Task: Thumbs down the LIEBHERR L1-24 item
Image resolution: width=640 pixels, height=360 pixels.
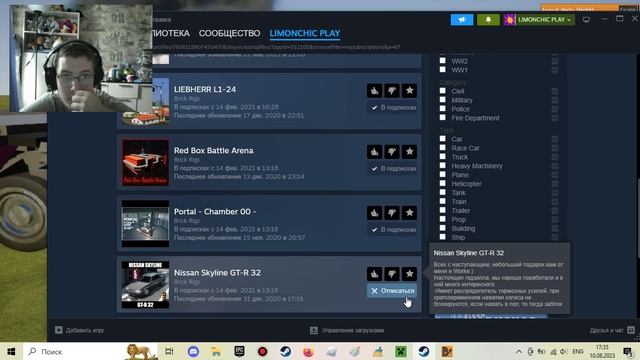Action: coord(392,91)
